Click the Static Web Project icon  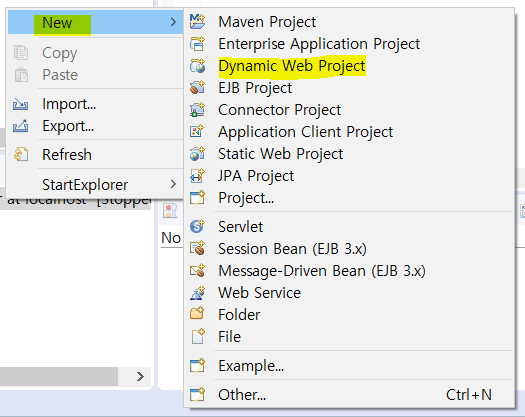[x=197, y=154]
